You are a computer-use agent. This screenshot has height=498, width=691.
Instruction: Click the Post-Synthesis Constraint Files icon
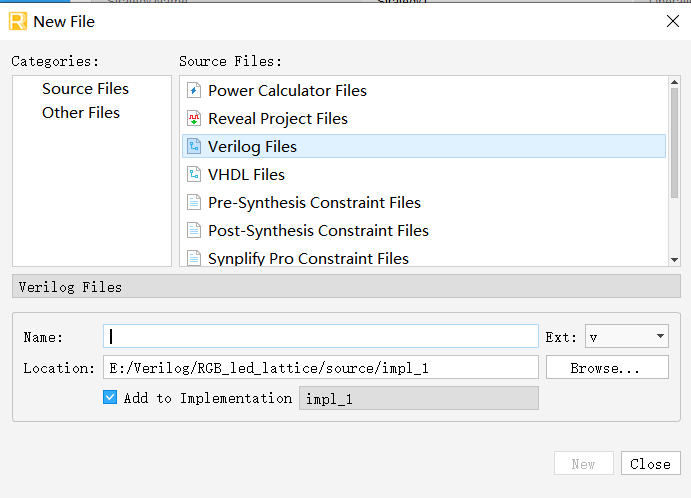pyautogui.click(x=194, y=231)
